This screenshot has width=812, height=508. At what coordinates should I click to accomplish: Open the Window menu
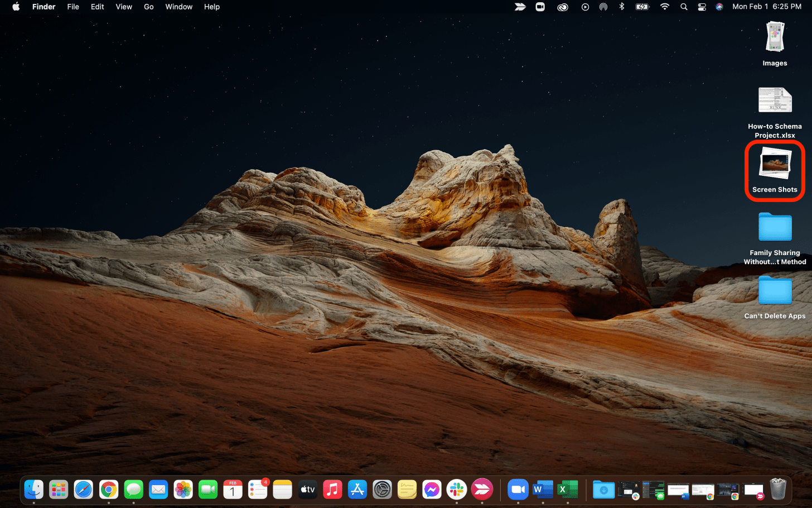tap(178, 7)
